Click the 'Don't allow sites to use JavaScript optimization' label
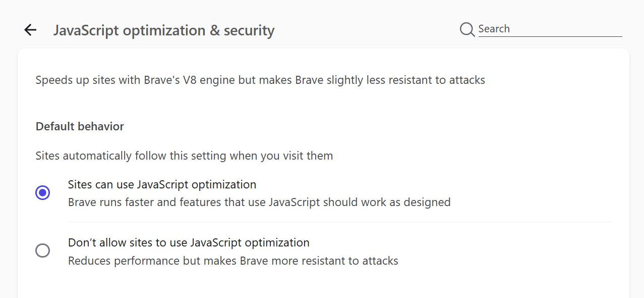The image size is (644, 298). (x=189, y=242)
